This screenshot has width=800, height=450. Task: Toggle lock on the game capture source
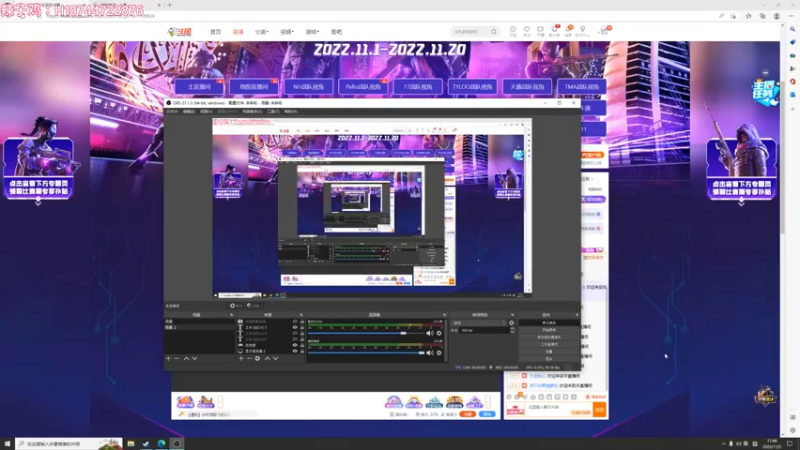click(x=302, y=345)
